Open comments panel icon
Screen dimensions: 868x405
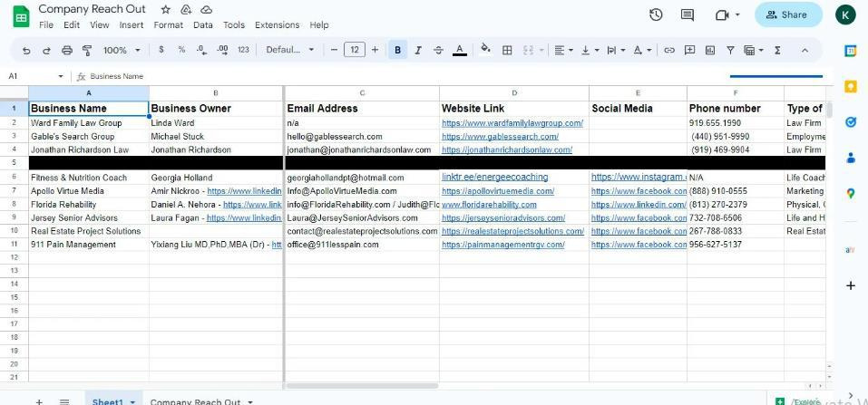[687, 14]
